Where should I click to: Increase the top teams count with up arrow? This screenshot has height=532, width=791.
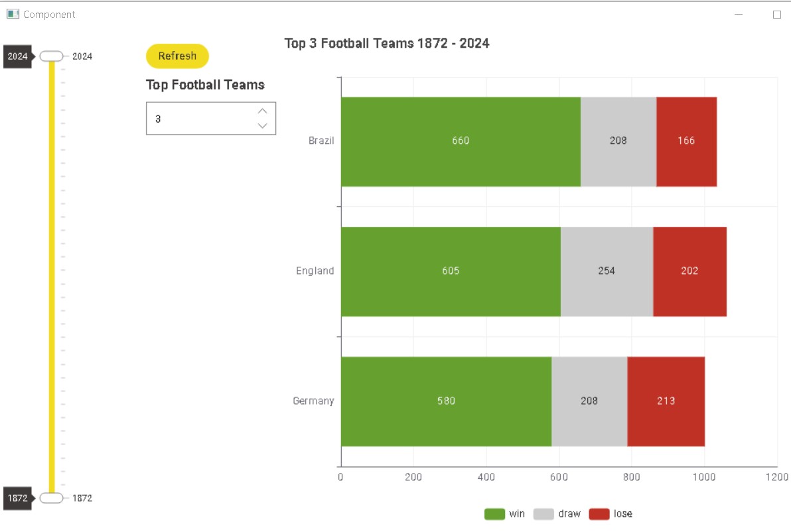(262, 111)
